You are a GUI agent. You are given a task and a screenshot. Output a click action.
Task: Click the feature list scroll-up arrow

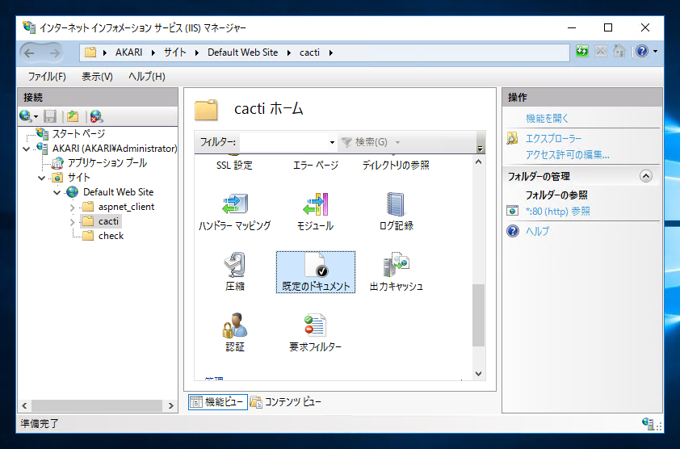pos(478,162)
